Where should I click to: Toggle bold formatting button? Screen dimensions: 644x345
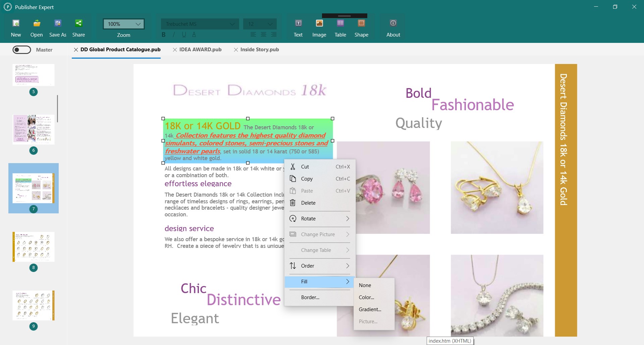pyautogui.click(x=164, y=34)
